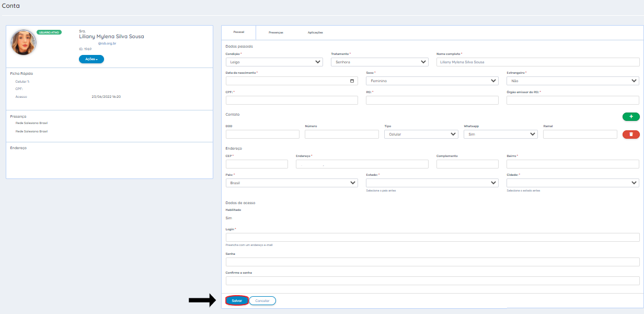This screenshot has height=314, width=644.
Task: Select the contact Tipo dropdown
Action: 421,134
